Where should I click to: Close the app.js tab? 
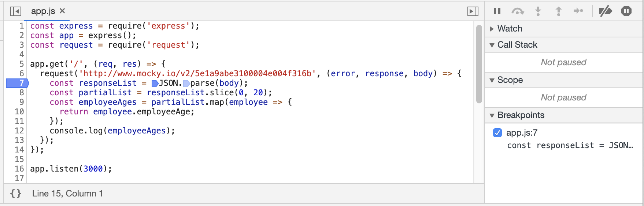click(x=62, y=11)
